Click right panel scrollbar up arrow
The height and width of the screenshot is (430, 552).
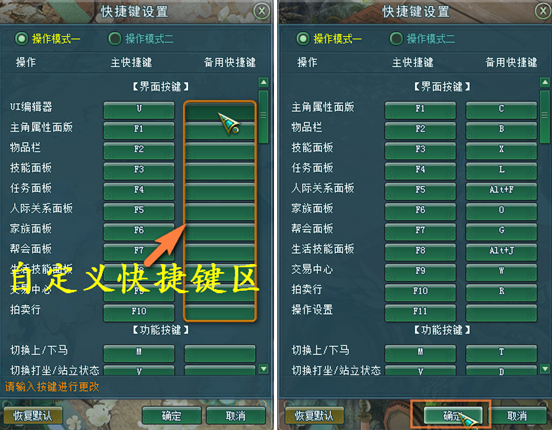coord(545,82)
